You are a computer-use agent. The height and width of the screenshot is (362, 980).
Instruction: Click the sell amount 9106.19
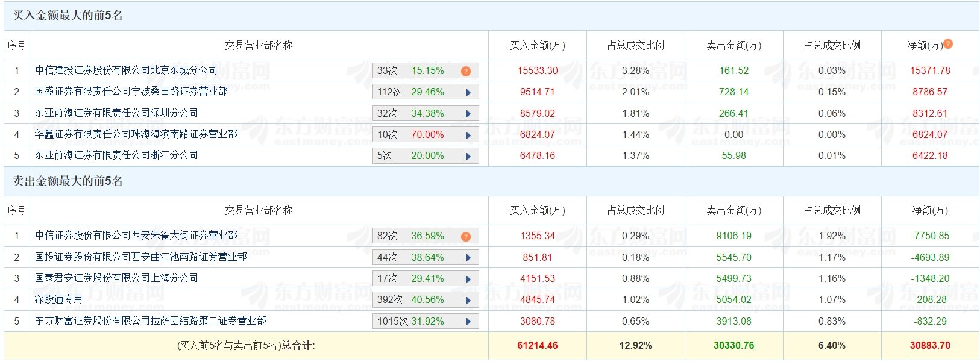(734, 236)
